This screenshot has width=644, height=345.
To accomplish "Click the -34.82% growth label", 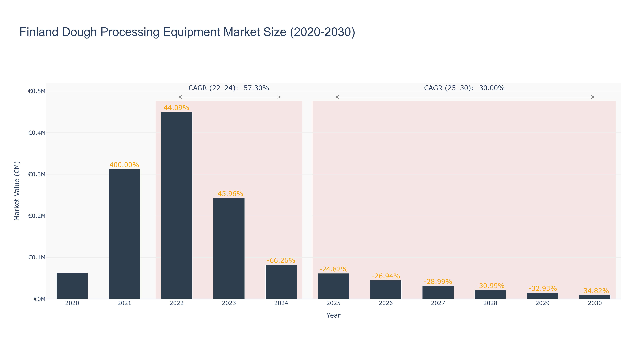I will (x=595, y=291).
